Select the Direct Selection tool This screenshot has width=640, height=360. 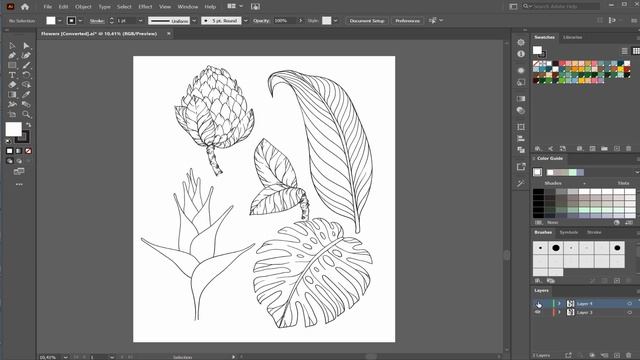[27, 46]
